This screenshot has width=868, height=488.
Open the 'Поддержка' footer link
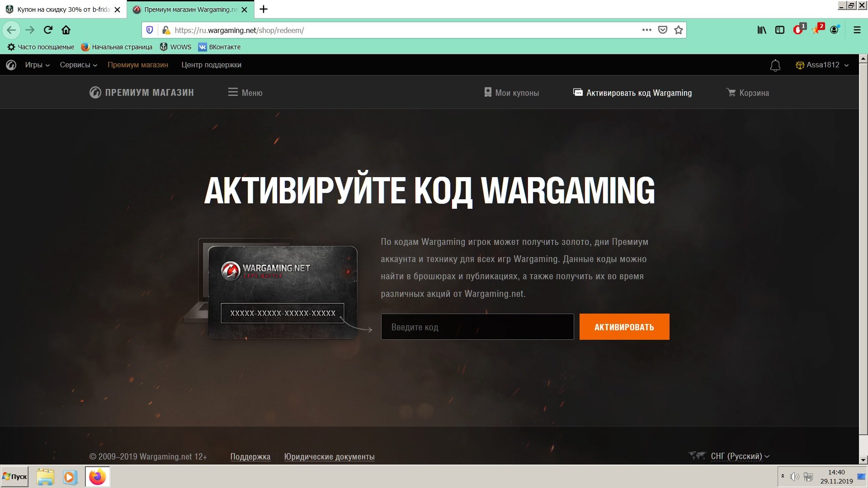(250, 457)
